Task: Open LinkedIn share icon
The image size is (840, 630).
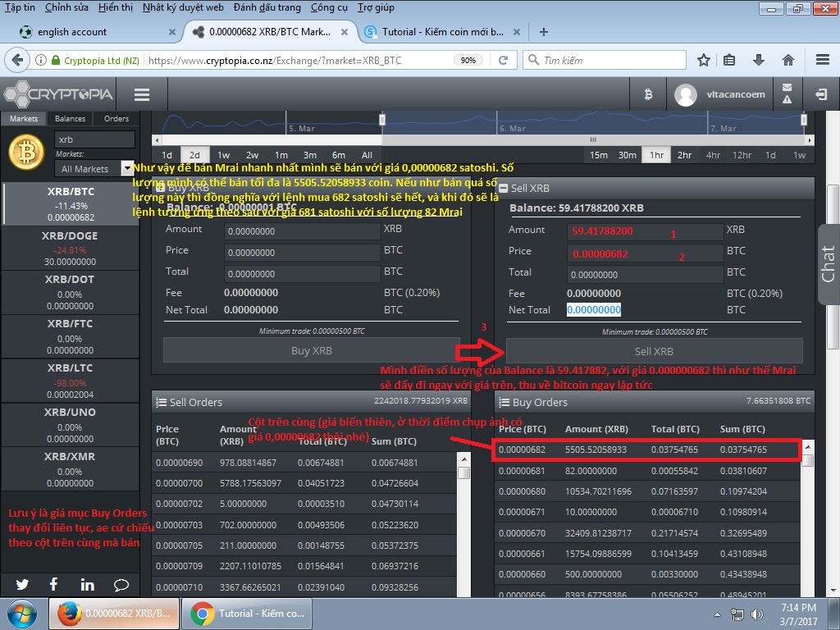Action: pos(87,584)
